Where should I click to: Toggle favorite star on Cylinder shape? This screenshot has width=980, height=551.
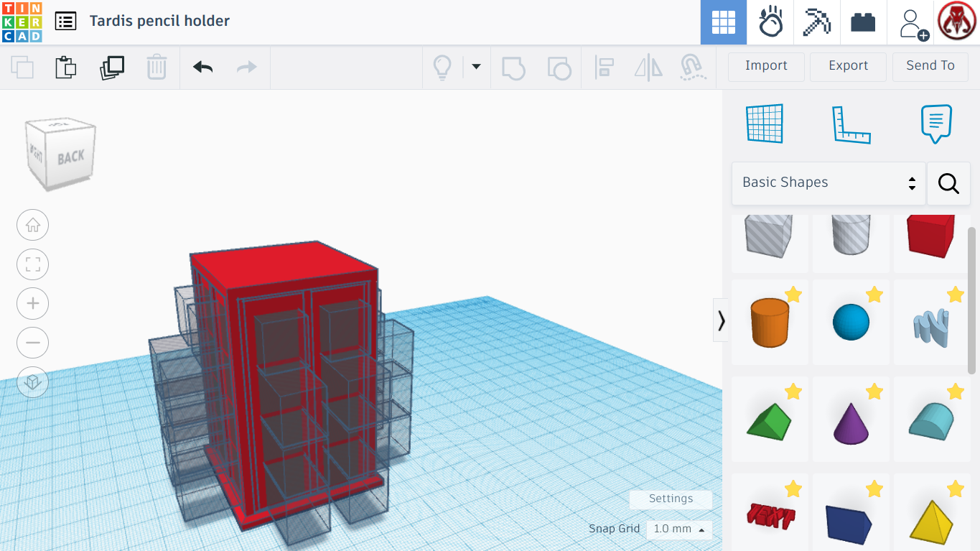[x=793, y=295]
